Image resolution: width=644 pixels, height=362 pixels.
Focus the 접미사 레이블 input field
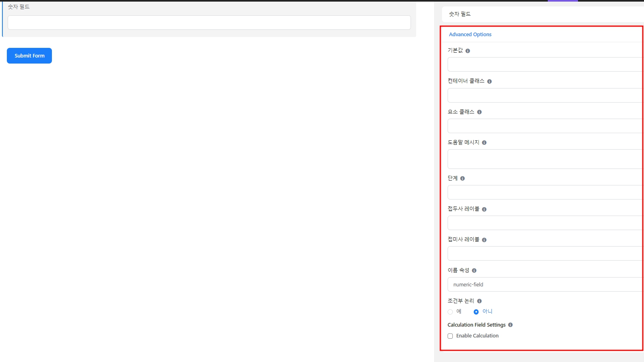point(546,253)
